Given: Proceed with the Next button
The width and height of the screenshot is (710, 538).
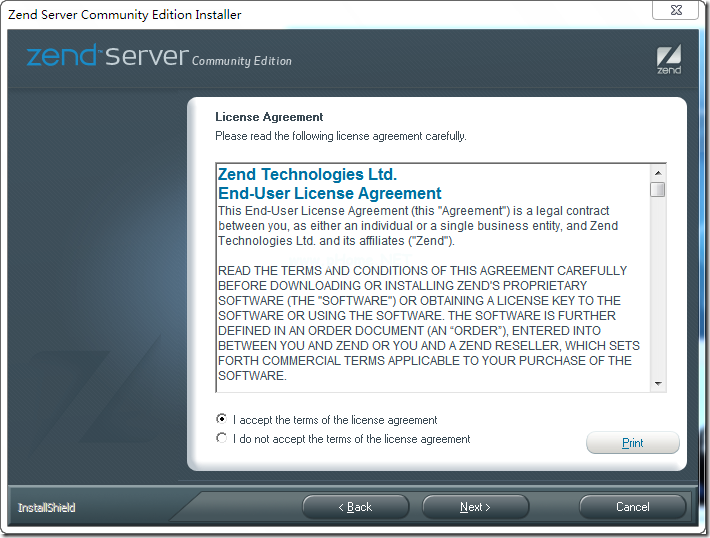Looking at the screenshot, I should tap(475, 507).
